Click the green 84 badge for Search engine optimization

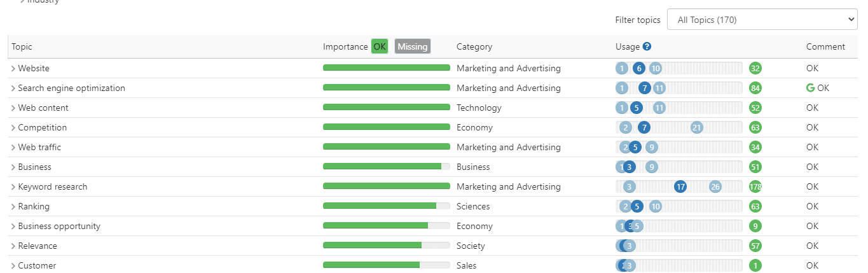755,88
